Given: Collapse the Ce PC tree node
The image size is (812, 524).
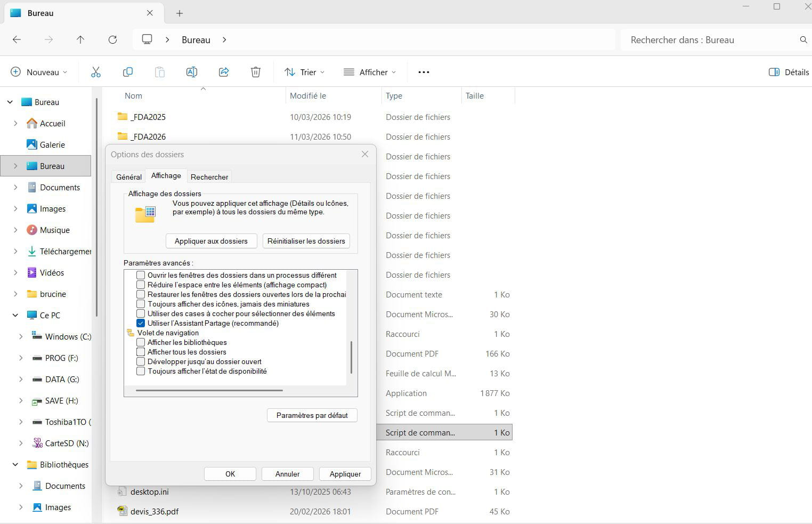Looking at the screenshot, I should click(15, 316).
